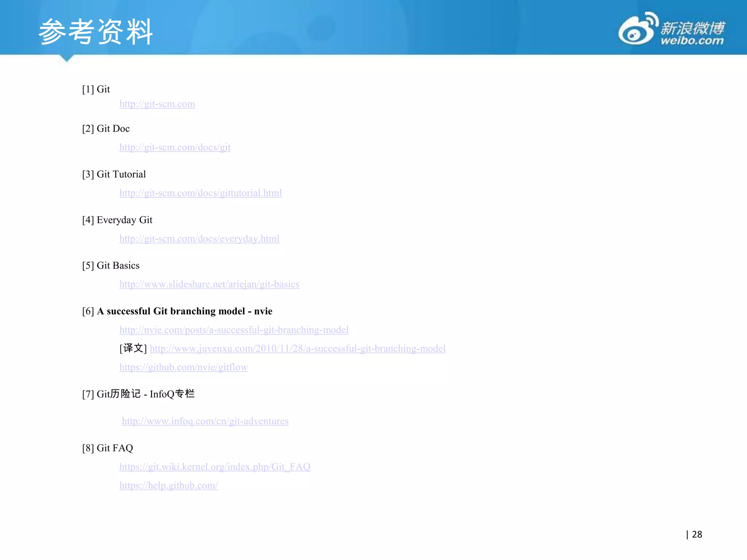Open the help.github.com link
The height and width of the screenshot is (560, 747).
169,486
